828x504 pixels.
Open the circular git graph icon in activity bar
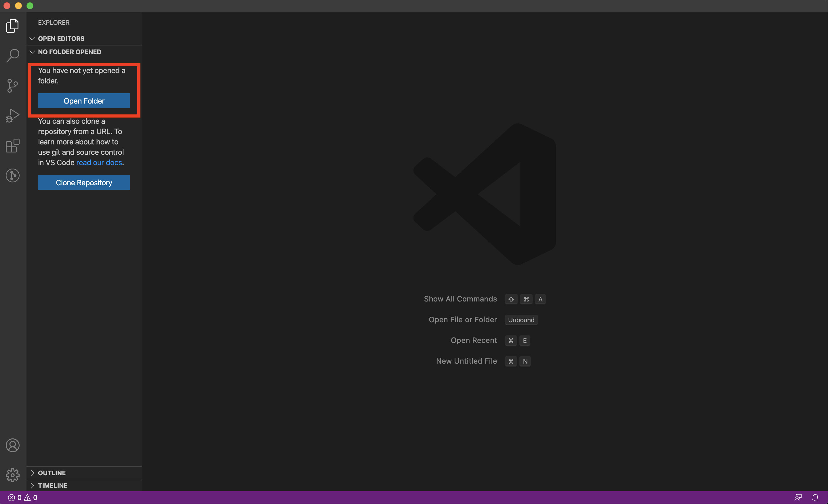(x=12, y=175)
